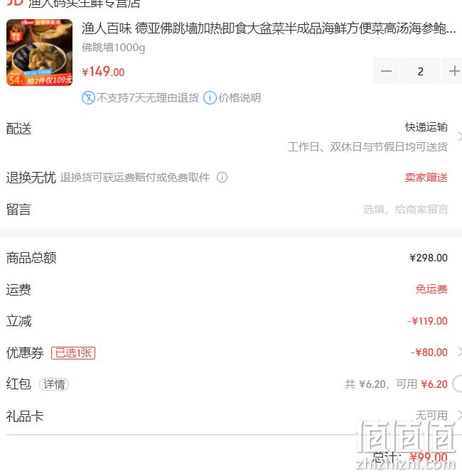462x476 pixels.
Task: Open the 价格说明 price explanation link
Action: [x=240, y=98]
